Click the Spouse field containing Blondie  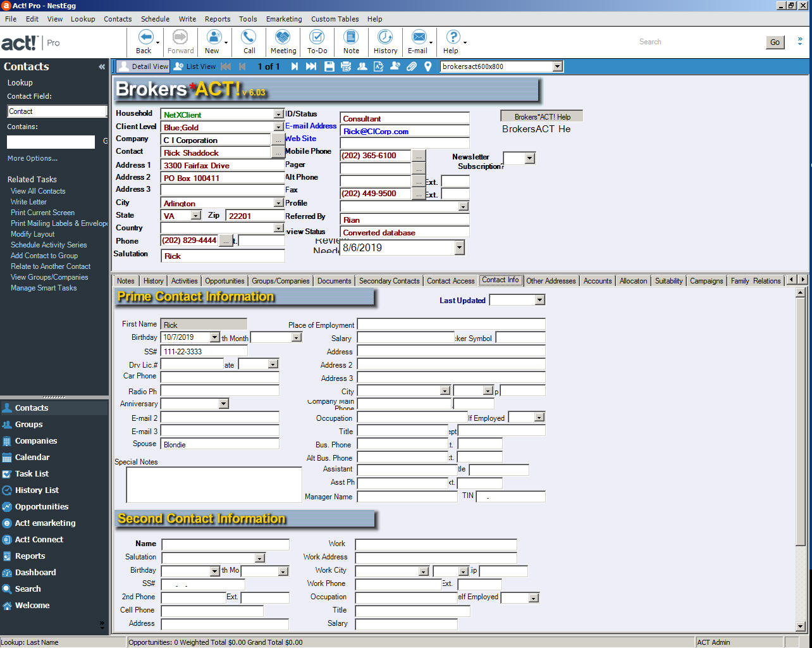(x=220, y=444)
